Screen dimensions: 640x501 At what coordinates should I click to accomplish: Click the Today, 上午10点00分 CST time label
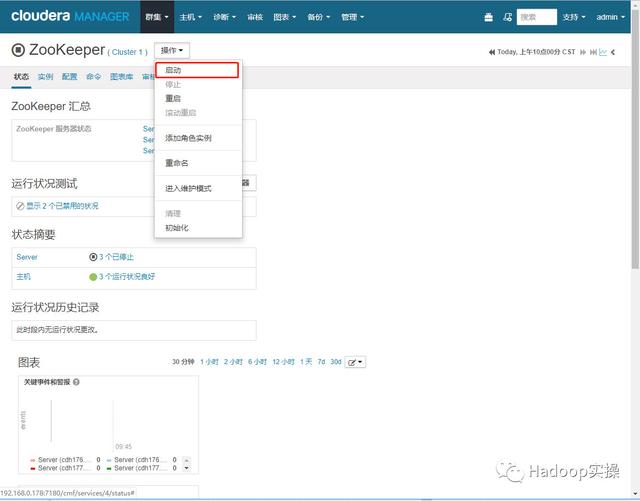click(x=536, y=52)
